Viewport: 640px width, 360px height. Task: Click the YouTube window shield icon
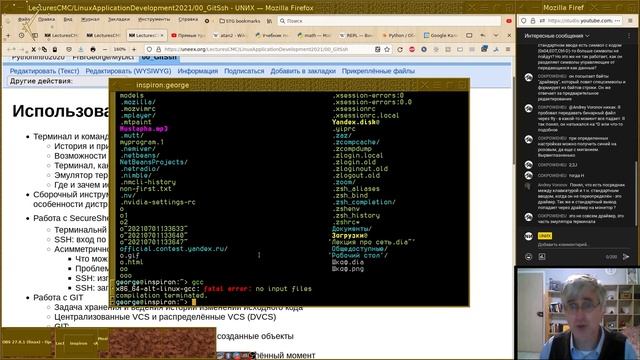pyautogui.click(x=524, y=20)
